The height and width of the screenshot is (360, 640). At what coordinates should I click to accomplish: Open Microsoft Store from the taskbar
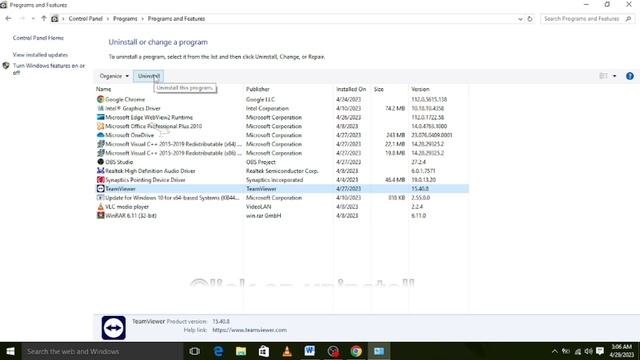264,351
